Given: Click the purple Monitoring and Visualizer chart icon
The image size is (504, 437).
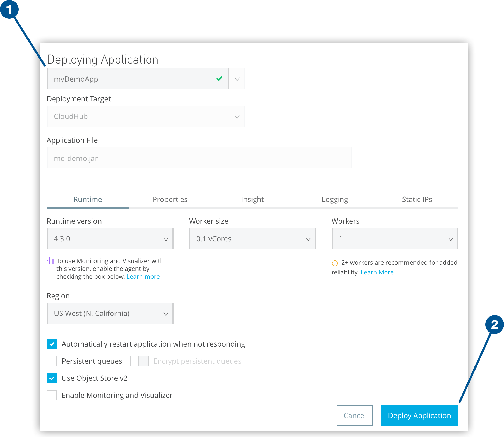Looking at the screenshot, I should coord(50,260).
